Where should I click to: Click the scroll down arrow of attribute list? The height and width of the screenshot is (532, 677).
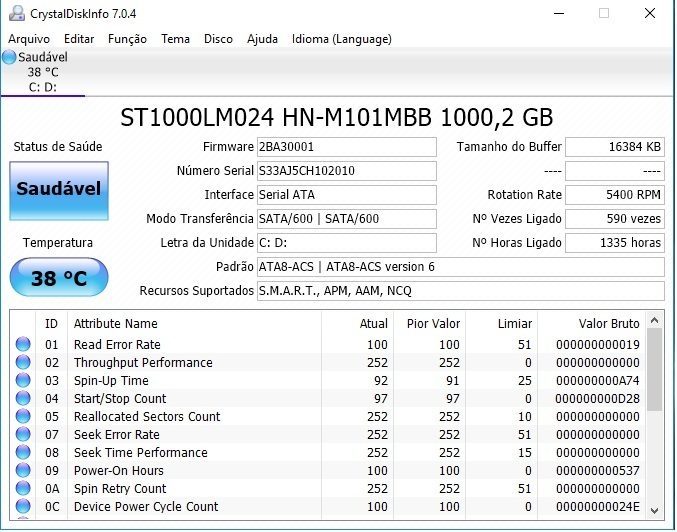coord(655,510)
